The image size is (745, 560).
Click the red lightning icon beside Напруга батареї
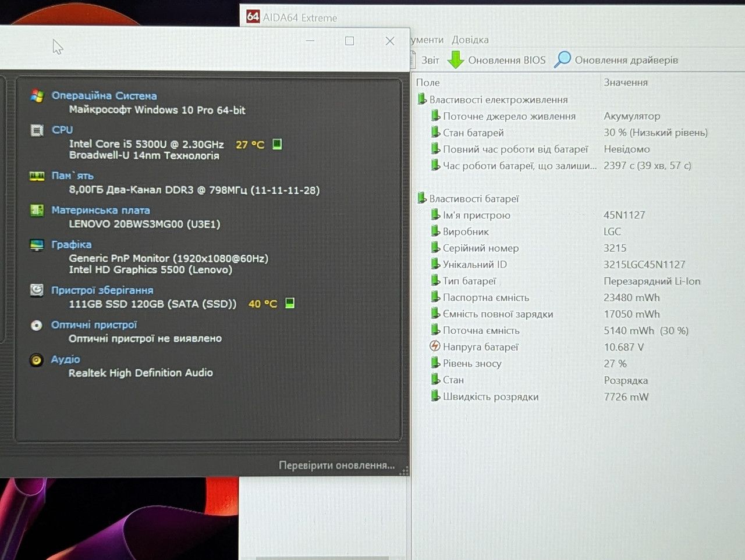pyautogui.click(x=435, y=346)
